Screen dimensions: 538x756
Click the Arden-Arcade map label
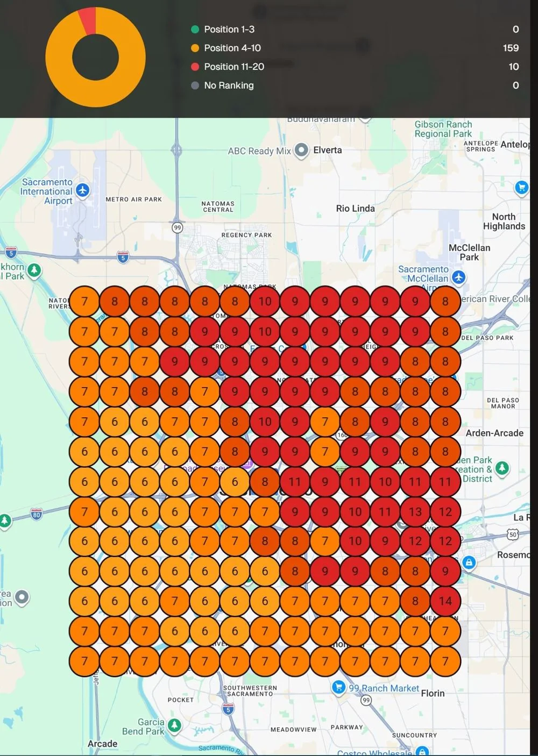[x=494, y=433]
